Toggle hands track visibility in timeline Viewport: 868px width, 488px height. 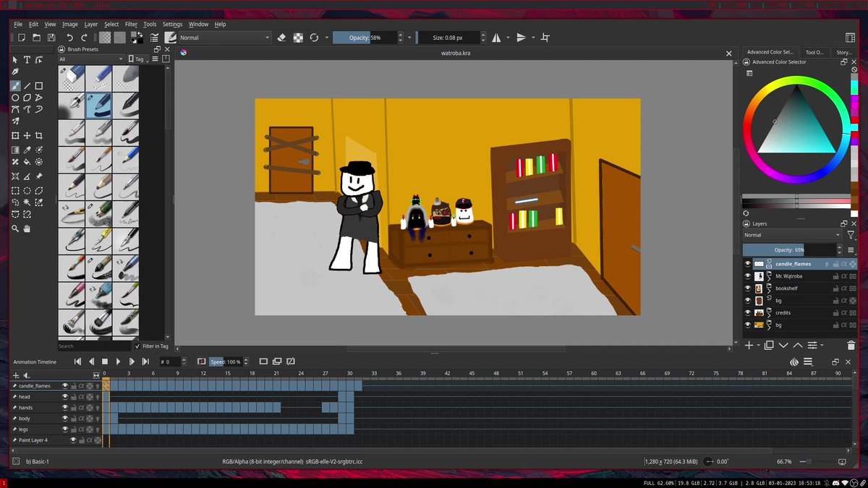[x=65, y=408]
